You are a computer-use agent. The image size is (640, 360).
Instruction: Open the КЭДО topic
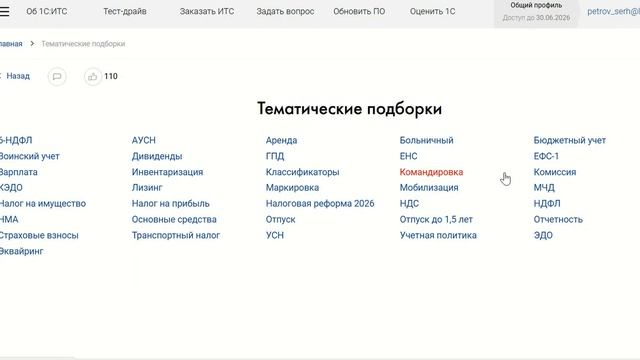coord(11,187)
